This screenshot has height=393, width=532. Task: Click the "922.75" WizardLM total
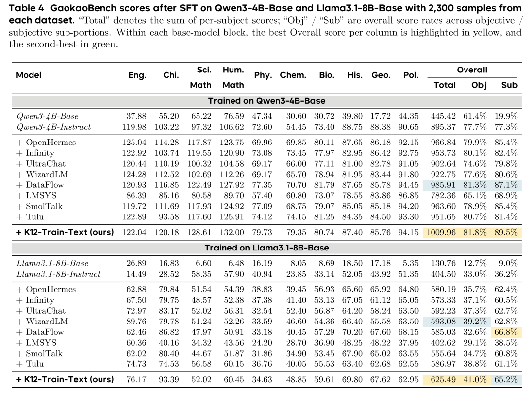[443, 175]
